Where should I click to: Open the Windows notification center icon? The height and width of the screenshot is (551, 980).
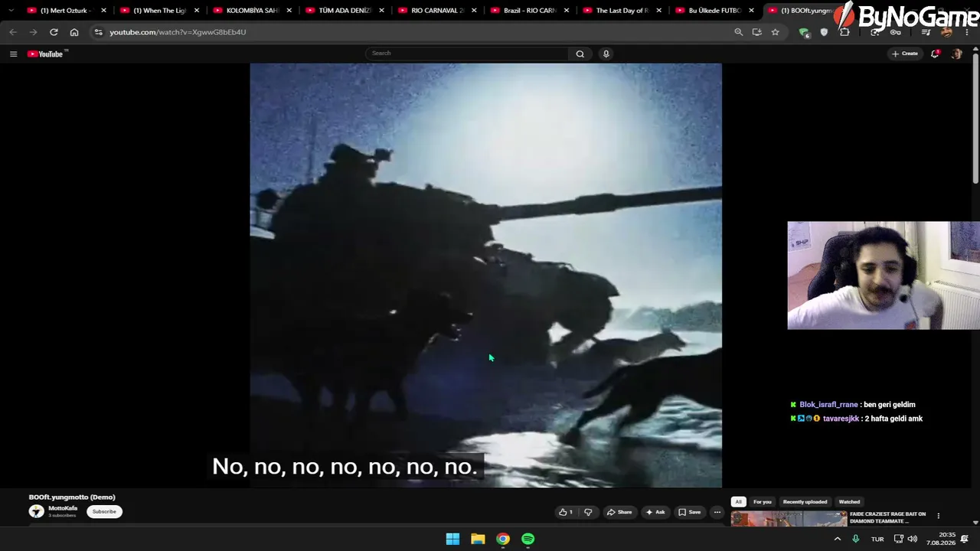click(x=965, y=539)
